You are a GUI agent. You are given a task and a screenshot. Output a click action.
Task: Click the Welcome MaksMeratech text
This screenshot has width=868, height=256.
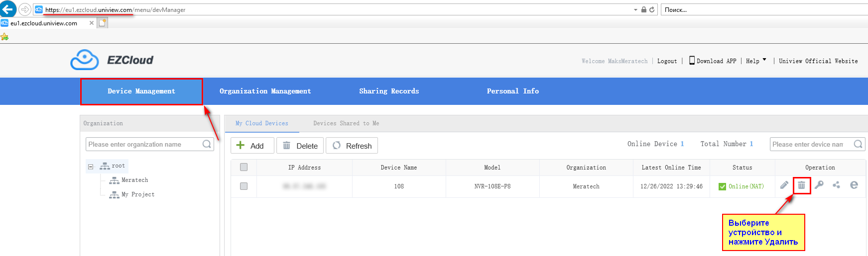[x=615, y=61]
